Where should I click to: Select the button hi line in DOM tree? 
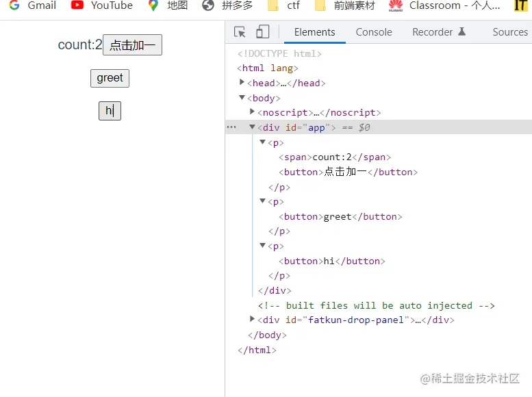coord(332,261)
